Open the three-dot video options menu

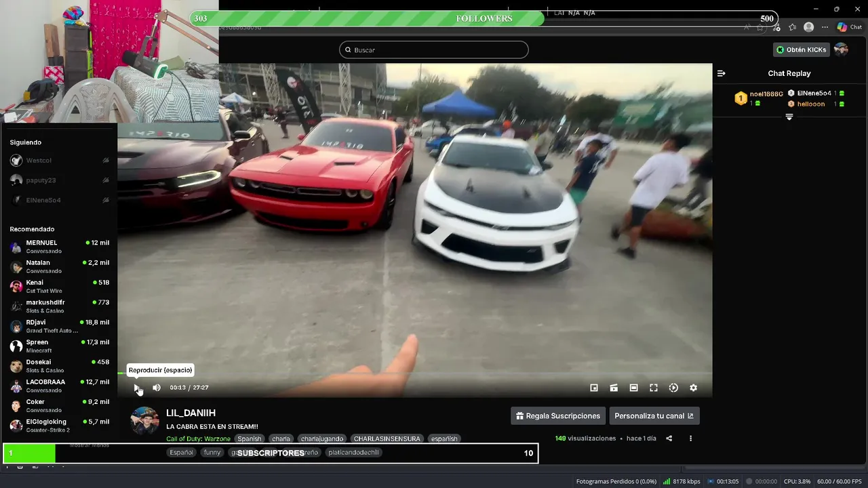(x=690, y=439)
